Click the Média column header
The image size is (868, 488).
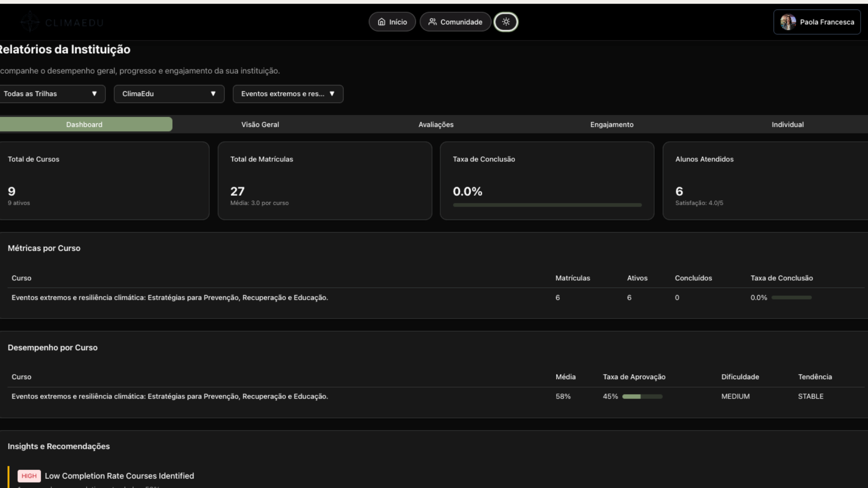(566, 377)
